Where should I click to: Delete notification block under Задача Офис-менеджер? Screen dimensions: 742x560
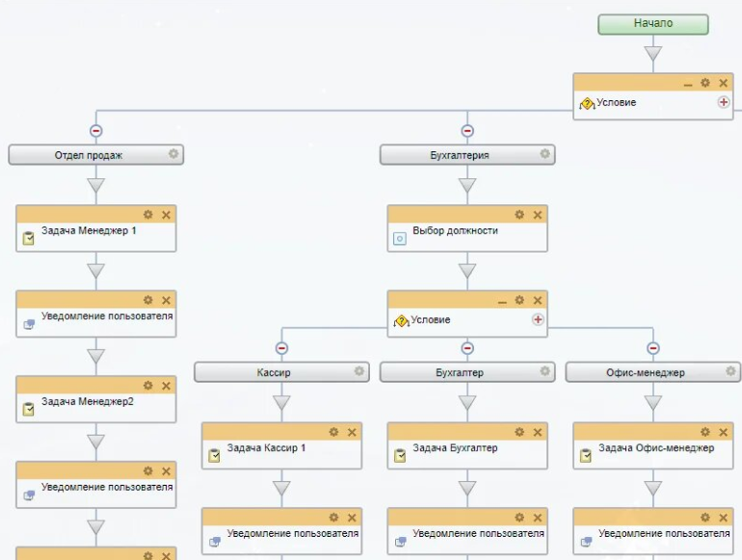pyautogui.click(x=723, y=518)
